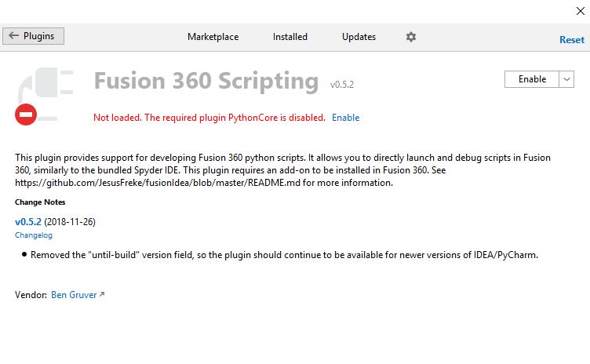Open the Changelog link
The image size is (590, 364).
tap(32, 235)
